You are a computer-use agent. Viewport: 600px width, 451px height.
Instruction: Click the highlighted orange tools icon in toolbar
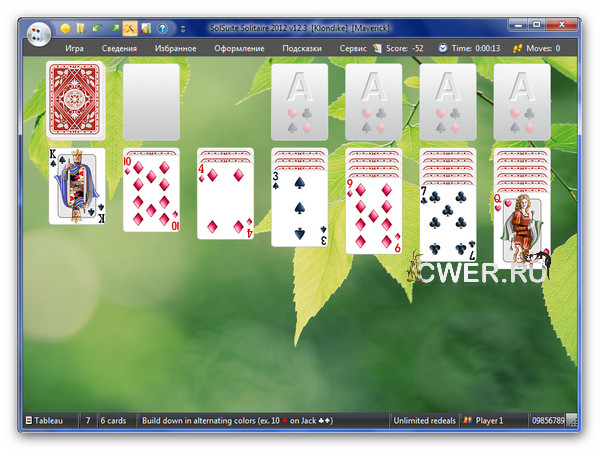pos(129,27)
